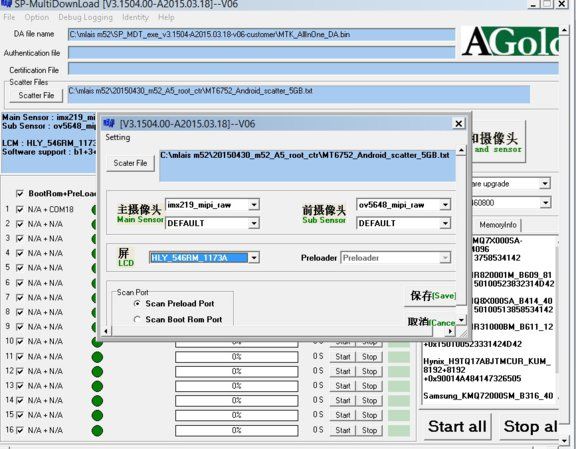Close the Setting dialog with the X
Viewport: 576px width, 449px height.
(458, 123)
